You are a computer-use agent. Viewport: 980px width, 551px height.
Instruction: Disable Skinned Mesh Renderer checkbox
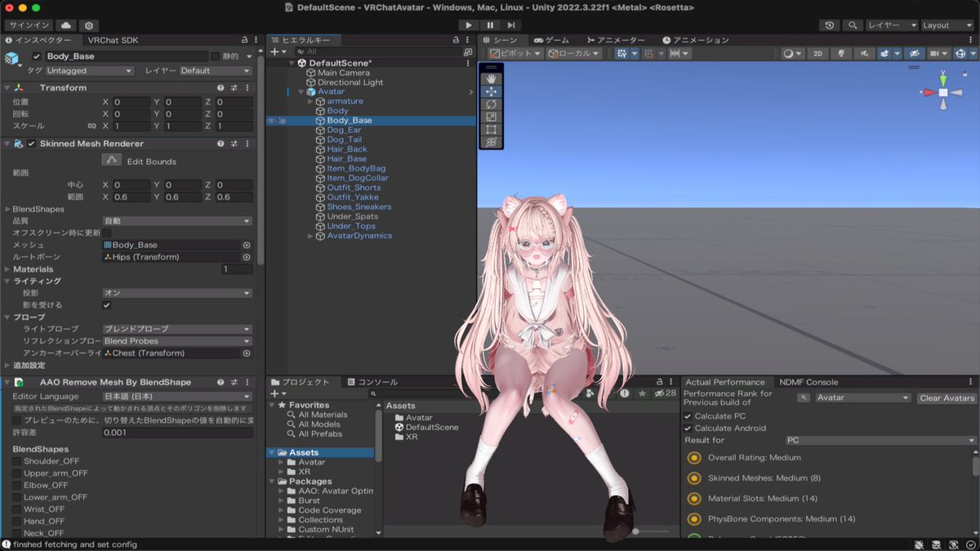pyautogui.click(x=32, y=144)
